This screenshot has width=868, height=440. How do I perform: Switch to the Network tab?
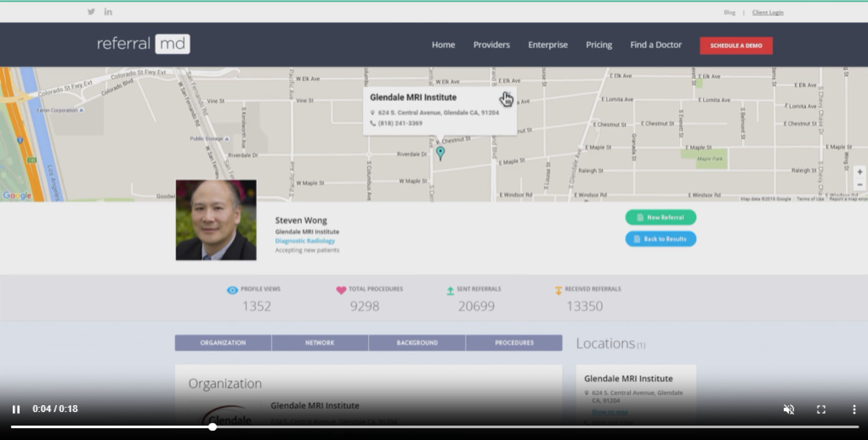point(319,343)
